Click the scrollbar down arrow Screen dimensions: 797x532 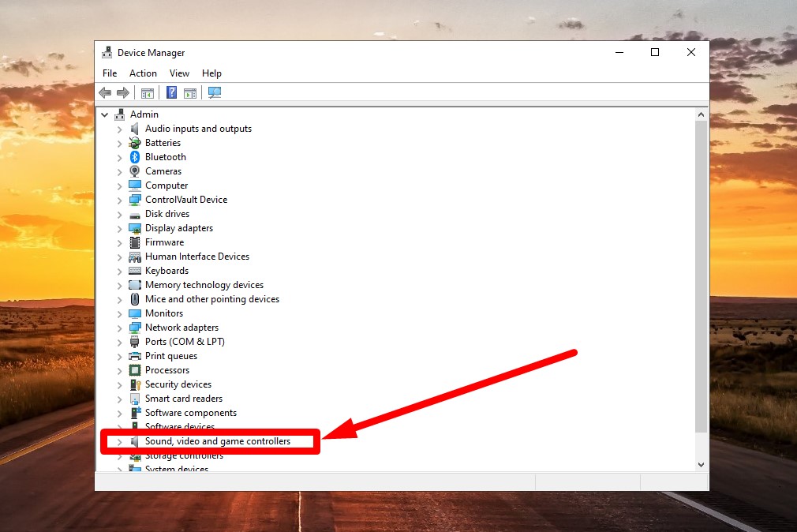(701, 464)
